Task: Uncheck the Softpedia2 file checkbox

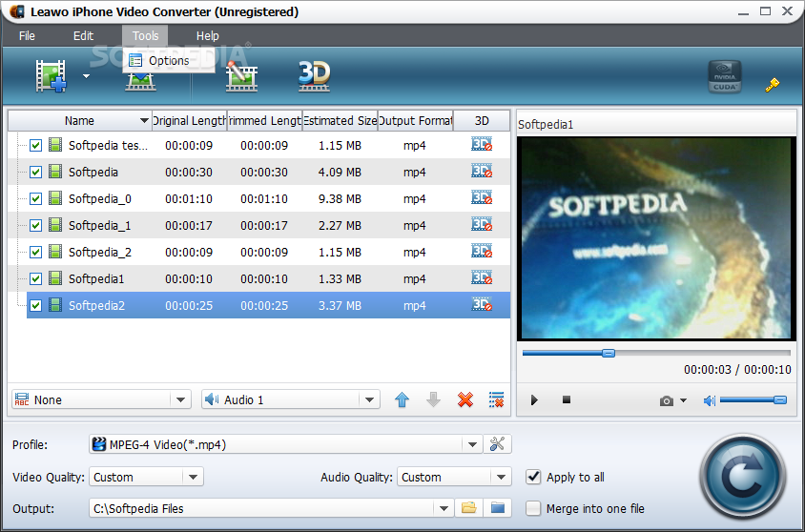Action: (x=35, y=305)
